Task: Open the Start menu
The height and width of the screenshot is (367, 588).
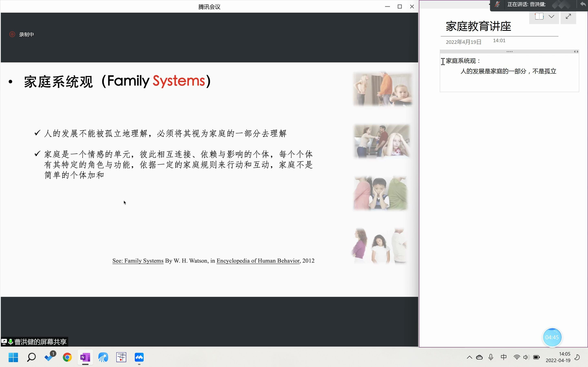Action: click(13, 357)
